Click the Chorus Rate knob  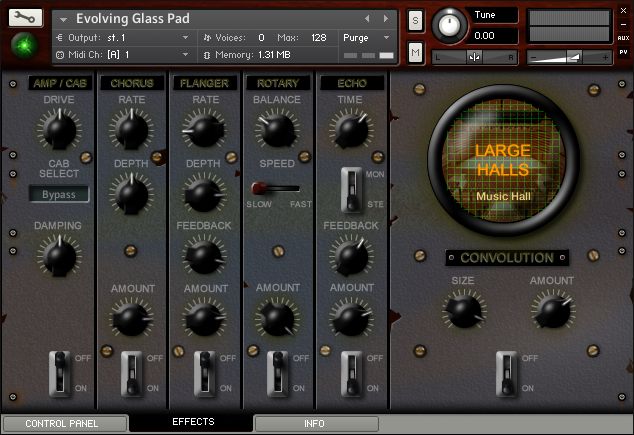(131, 129)
